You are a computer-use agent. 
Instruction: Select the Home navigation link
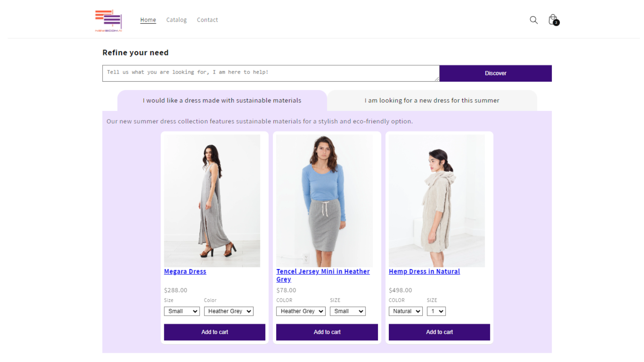click(148, 20)
